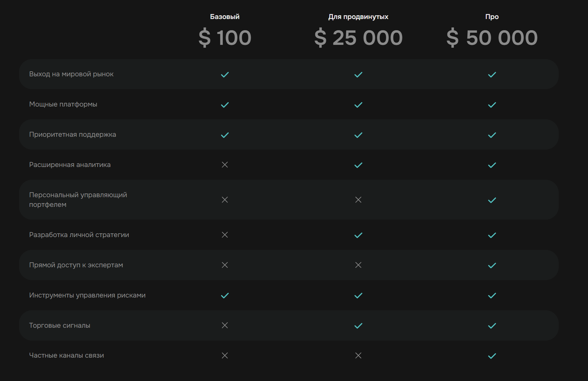Click the Базовый cross for Персональный управляющий портфелем
This screenshot has height=381, width=588.
pyautogui.click(x=225, y=200)
